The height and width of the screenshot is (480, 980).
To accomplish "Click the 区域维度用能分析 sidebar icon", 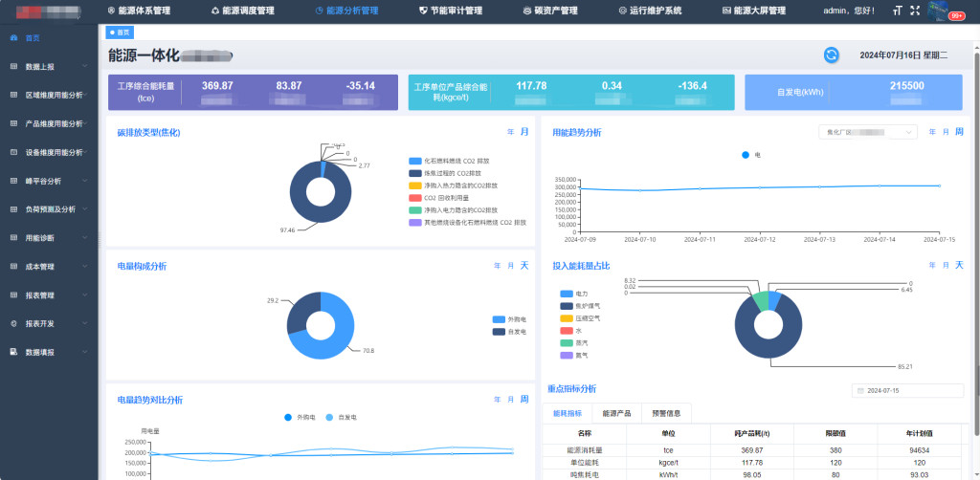I will click(13, 95).
